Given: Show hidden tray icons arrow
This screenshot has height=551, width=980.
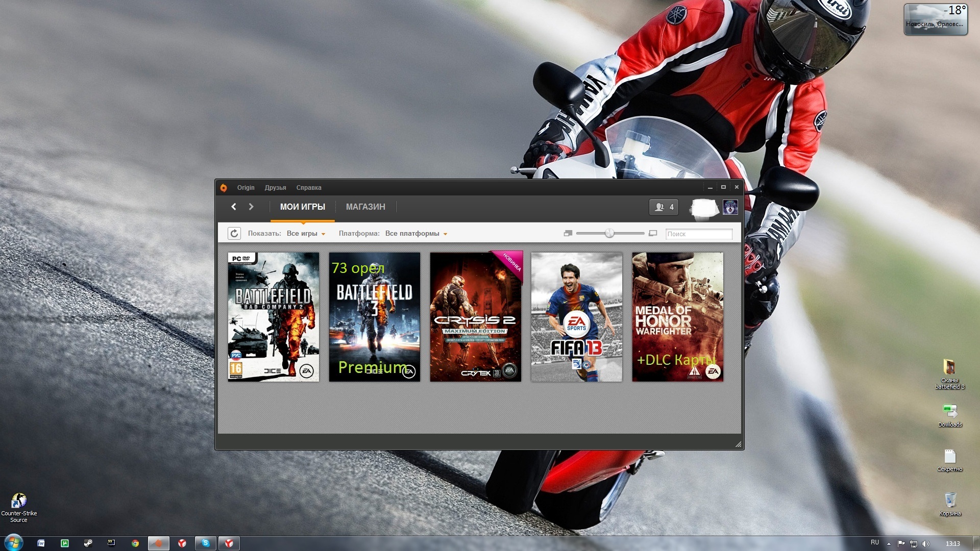Looking at the screenshot, I should point(889,544).
